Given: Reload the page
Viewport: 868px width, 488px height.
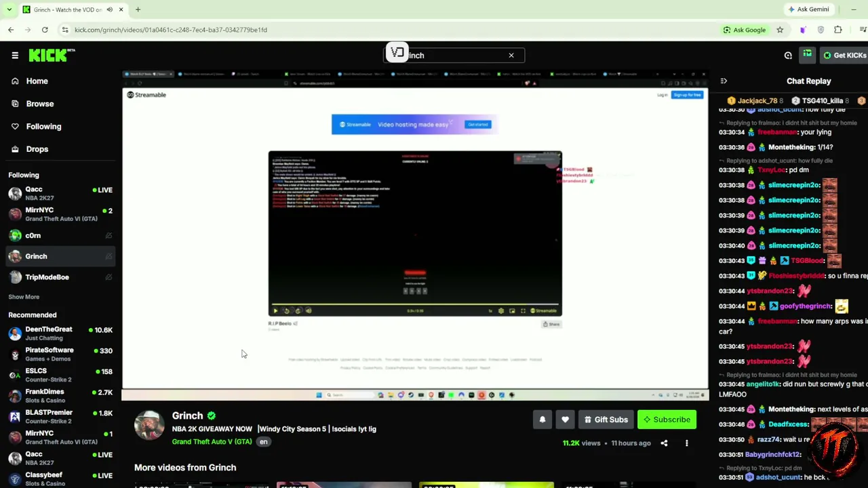Looking at the screenshot, I should (x=45, y=30).
